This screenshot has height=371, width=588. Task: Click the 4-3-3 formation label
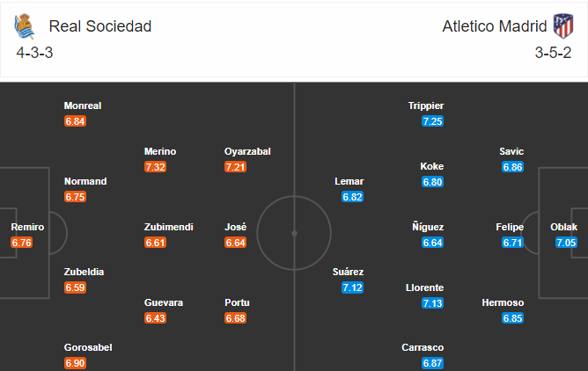pyautogui.click(x=34, y=53)
